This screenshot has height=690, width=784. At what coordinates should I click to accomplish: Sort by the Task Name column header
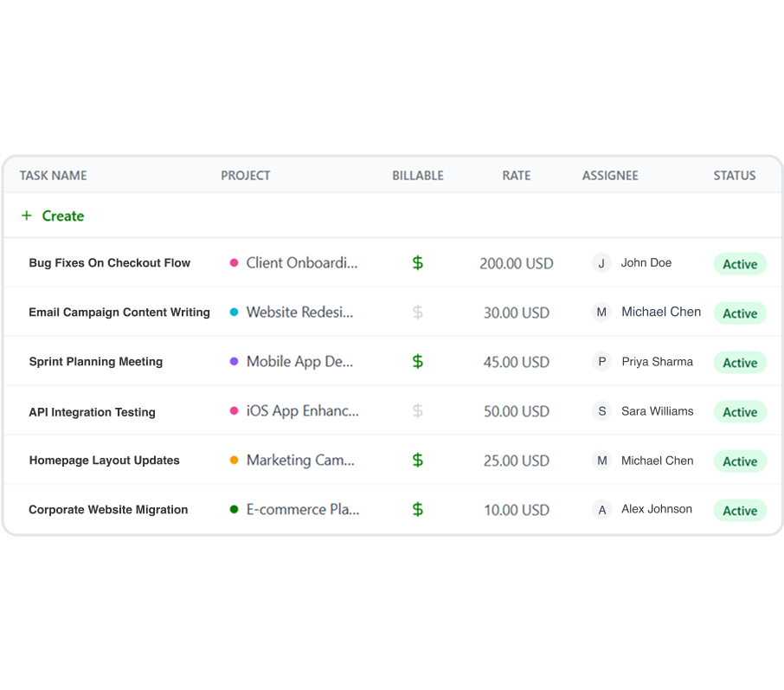pyautogui.click(x=54, y=176)
